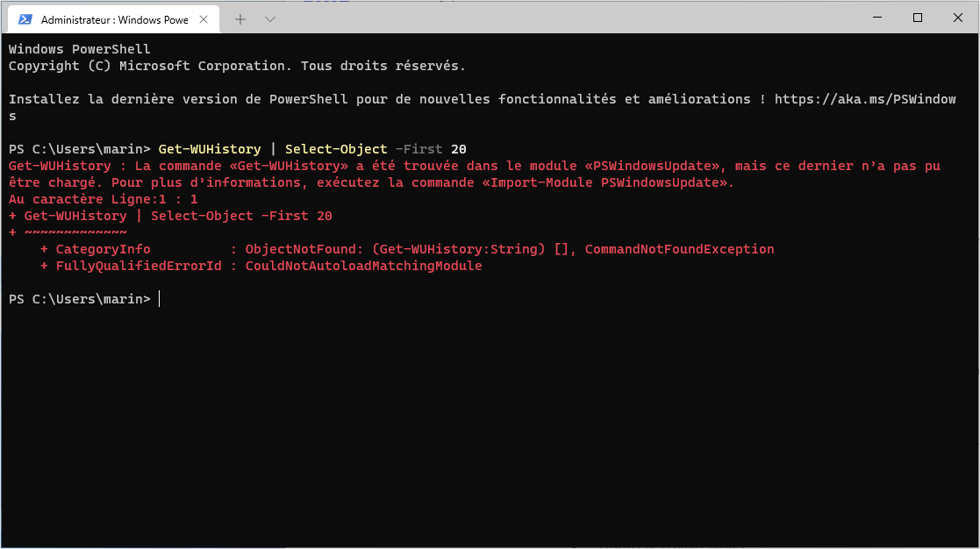The image size is (980, 549).
Task: Click the CouldNotAutoloadMatchingModule error id
Action: click(x=363, y=266)
